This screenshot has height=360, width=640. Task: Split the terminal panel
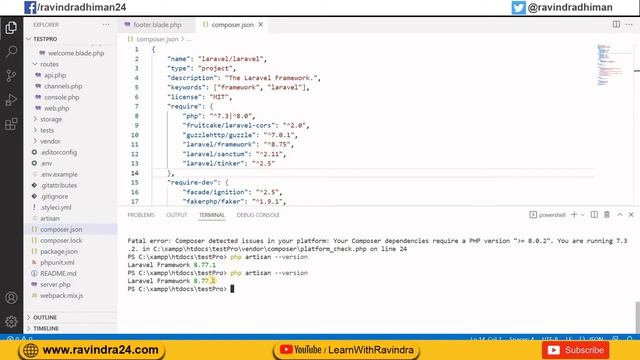point(594,215)
